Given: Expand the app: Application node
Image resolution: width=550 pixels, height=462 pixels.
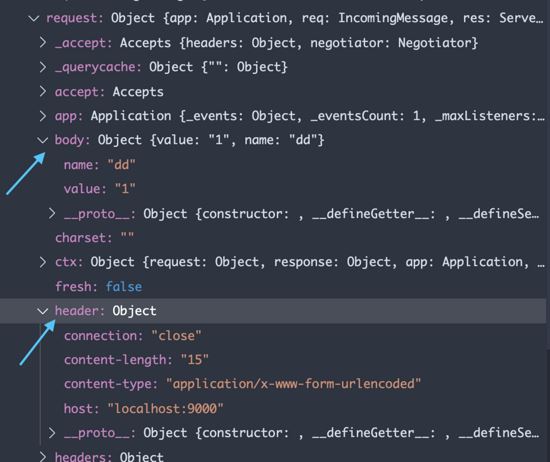Looking at the screenshot, I should click(x=42, y=116).
